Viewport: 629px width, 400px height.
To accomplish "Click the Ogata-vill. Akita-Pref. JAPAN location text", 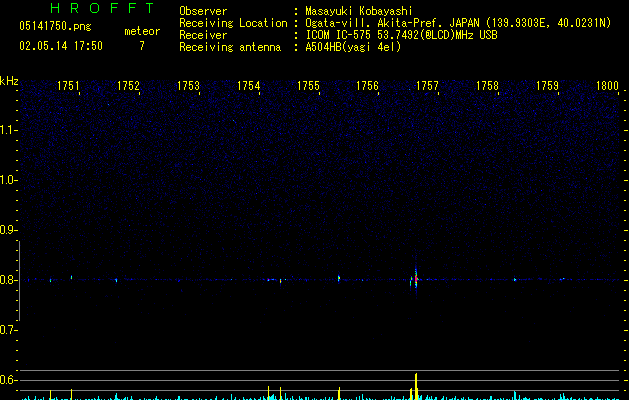I will (x=392, y=23).
